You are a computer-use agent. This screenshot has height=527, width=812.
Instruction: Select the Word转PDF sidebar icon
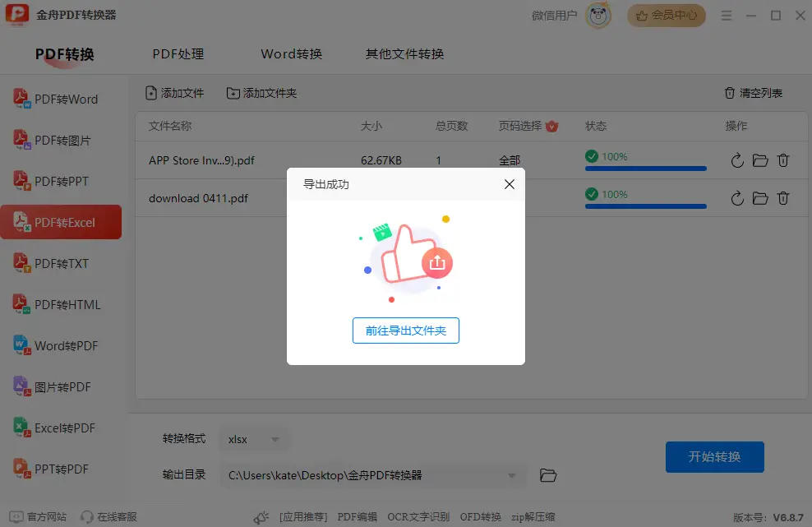click(20, 345)
